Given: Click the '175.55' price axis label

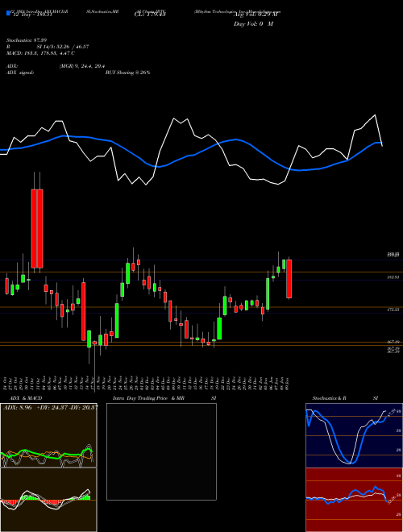Looking at the screenshot, I should pos(393,310).
